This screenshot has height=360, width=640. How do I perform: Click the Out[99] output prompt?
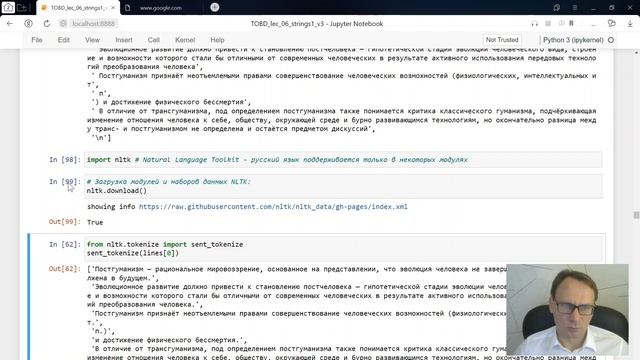point(65,222)
